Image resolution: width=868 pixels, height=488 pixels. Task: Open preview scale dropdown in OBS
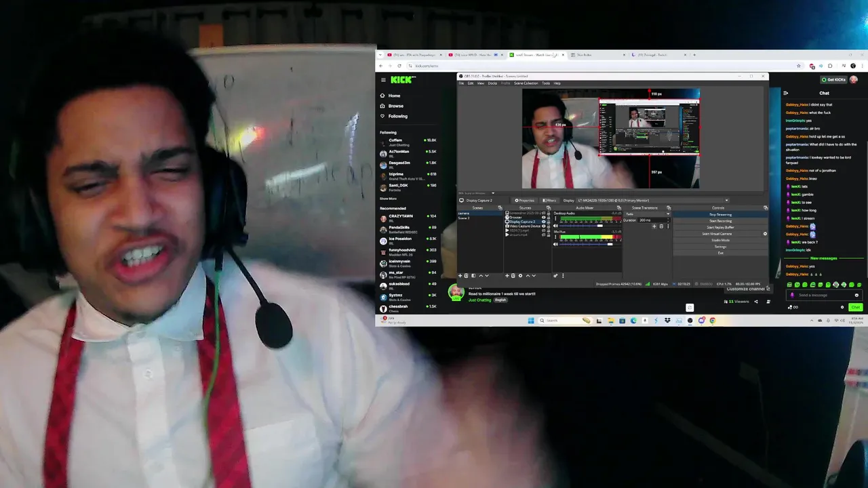click(x=493, y=193)
